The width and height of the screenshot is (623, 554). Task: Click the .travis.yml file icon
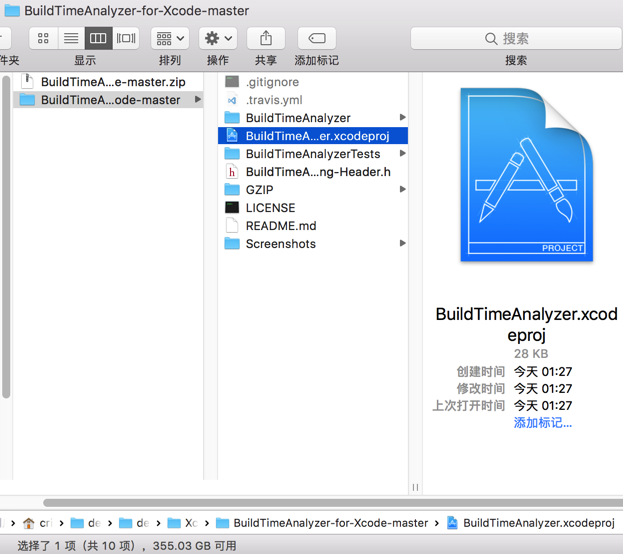(232, 100)
